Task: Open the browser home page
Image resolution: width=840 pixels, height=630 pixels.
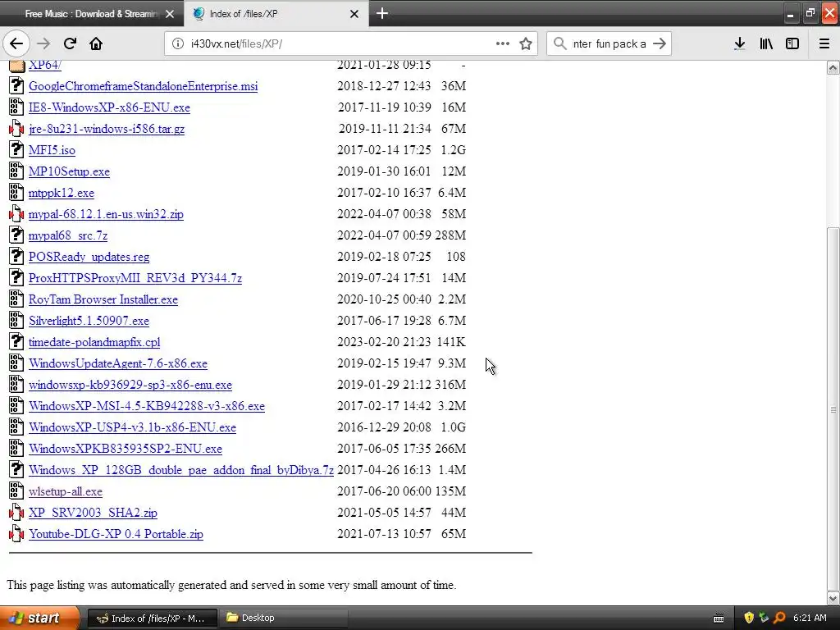Action: point(96,43)
